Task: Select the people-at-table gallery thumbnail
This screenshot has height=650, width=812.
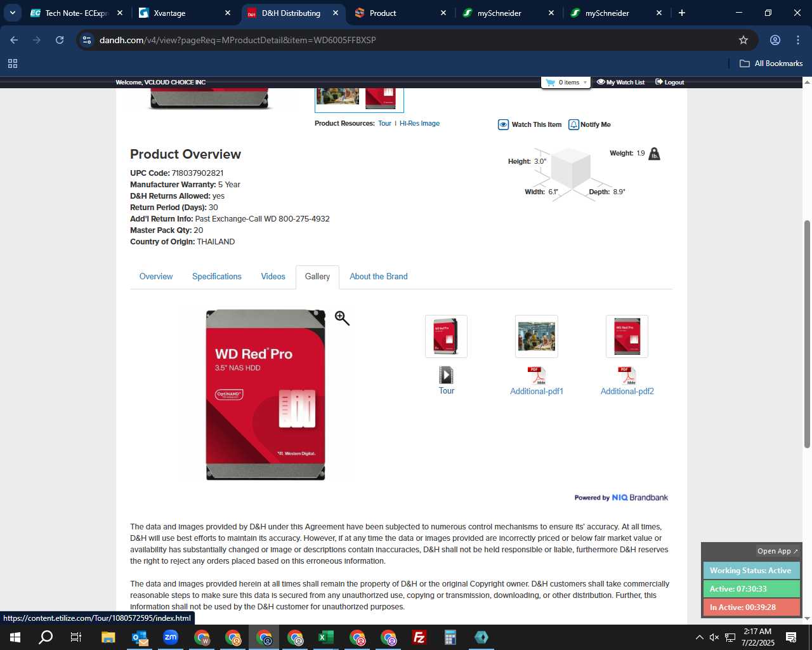Action: click(x=537, y=336)
